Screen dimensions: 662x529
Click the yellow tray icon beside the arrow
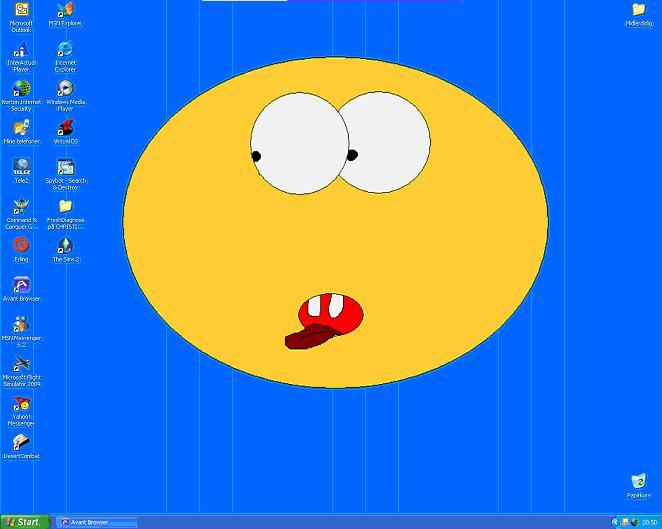click(x=625, y=523)
